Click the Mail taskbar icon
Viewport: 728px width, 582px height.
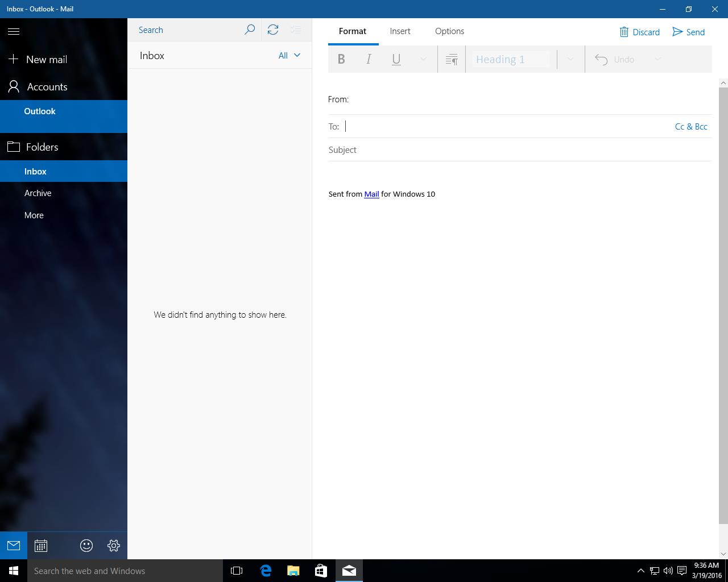[349, 571]
